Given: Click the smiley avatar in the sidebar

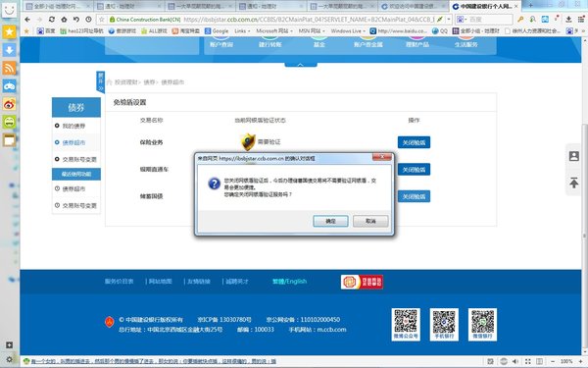Looking at the screenshot, I should (x=10, y=10).
